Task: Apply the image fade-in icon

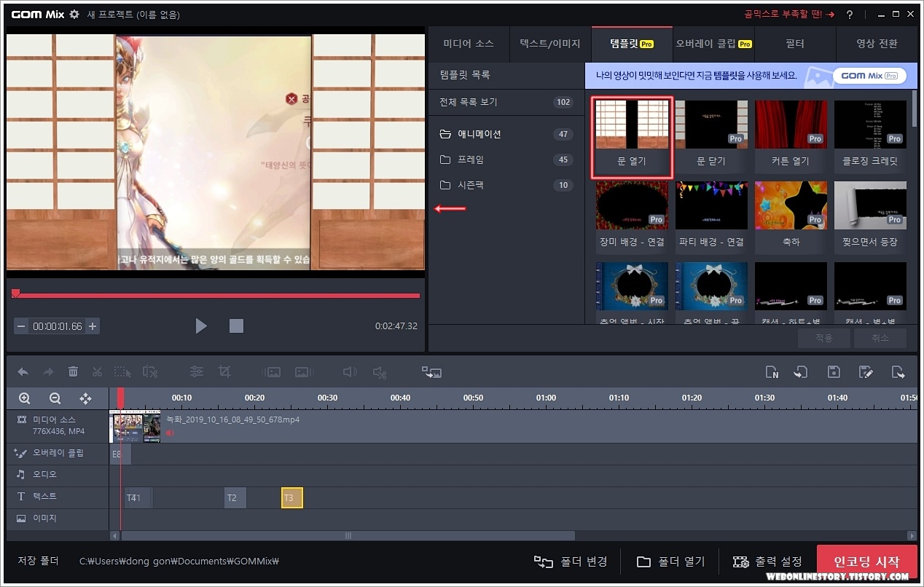Action: pos(272,372)
